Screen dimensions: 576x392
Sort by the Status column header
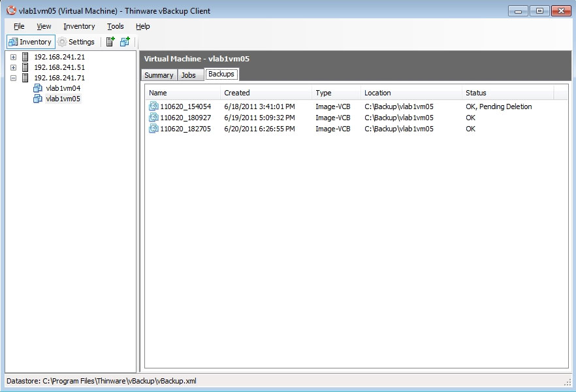[507, 93]
